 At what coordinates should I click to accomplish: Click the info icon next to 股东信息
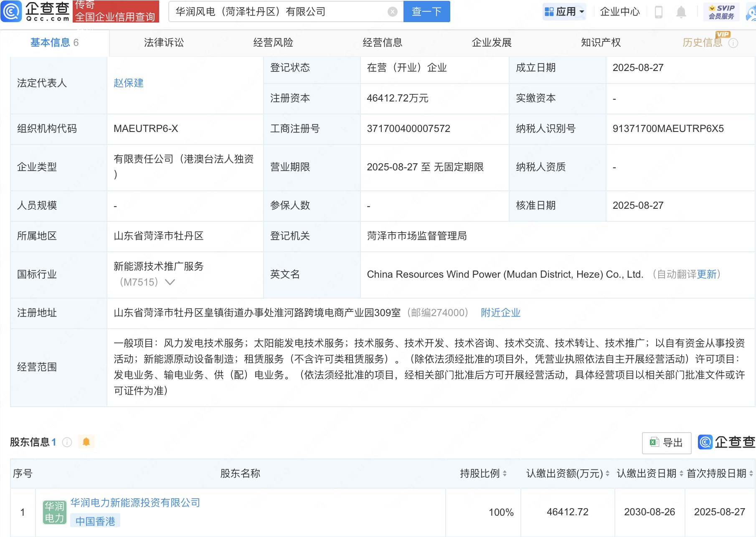pyautogui.click(x=67, y=442)
